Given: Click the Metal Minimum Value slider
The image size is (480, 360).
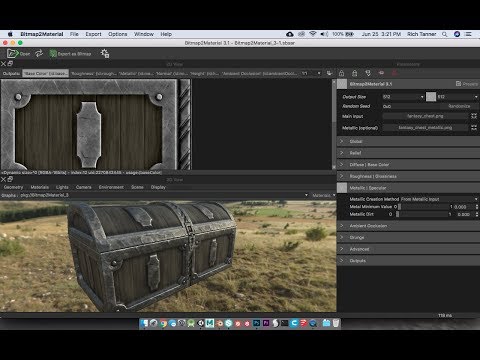Looking at the screenshot, I should pyautogui.click(x=423, y=207).
